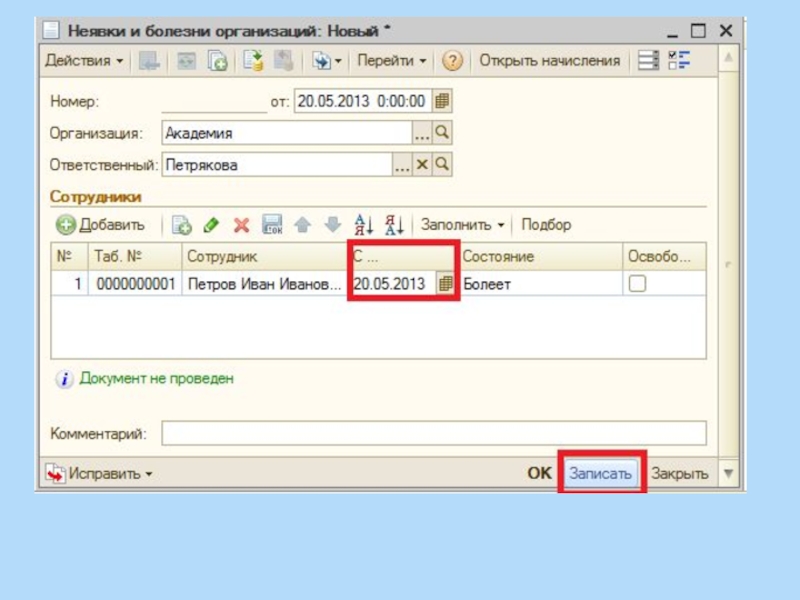Image resolution: width=800 pixels, height=600 pixels.
Task: Click magnifier icon beside Организация field
Action: pyautogui.click(x=442, y=133)
